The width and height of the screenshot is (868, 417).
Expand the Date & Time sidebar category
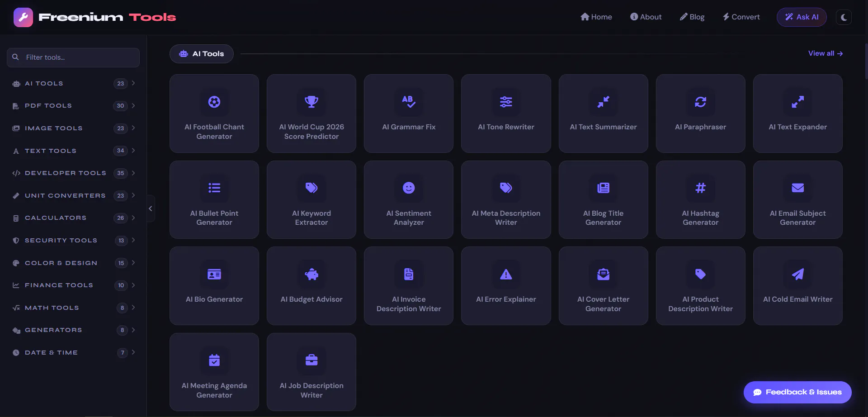tap(73, 352)
